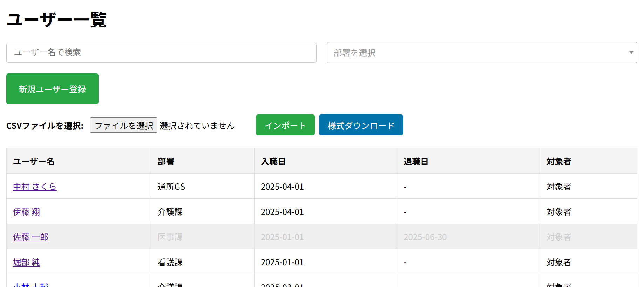Click the blue 様式ダウンロード button
The height and width of the screenshot is (287, 644).
[x=361, y=125]
